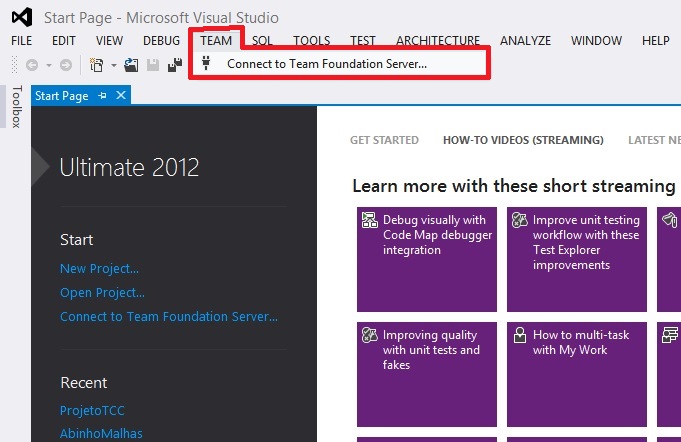Click the Open Project link
This screenshot has width=681, height=442.
(x=102, y=293)
